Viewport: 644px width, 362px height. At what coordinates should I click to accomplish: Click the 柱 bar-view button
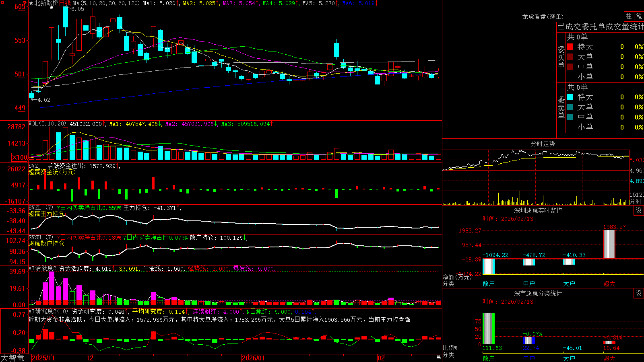point(629,16)
